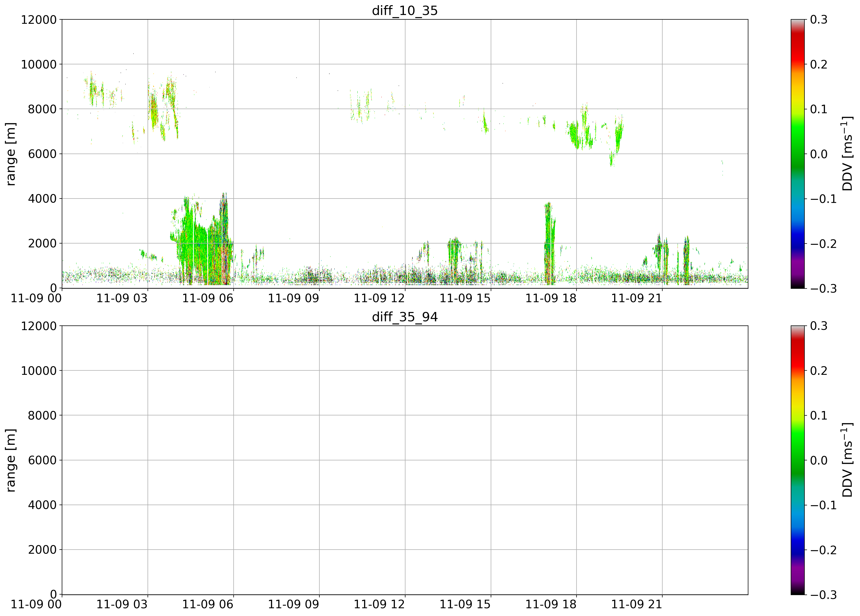Click the 11-09 18 label under diff_10_35
The image size is (860, 616).
tap(551, 298)
